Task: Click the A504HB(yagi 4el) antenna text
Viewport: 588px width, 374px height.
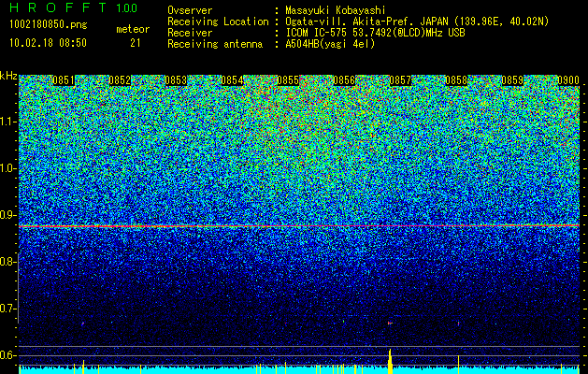Action: [330, 44]
